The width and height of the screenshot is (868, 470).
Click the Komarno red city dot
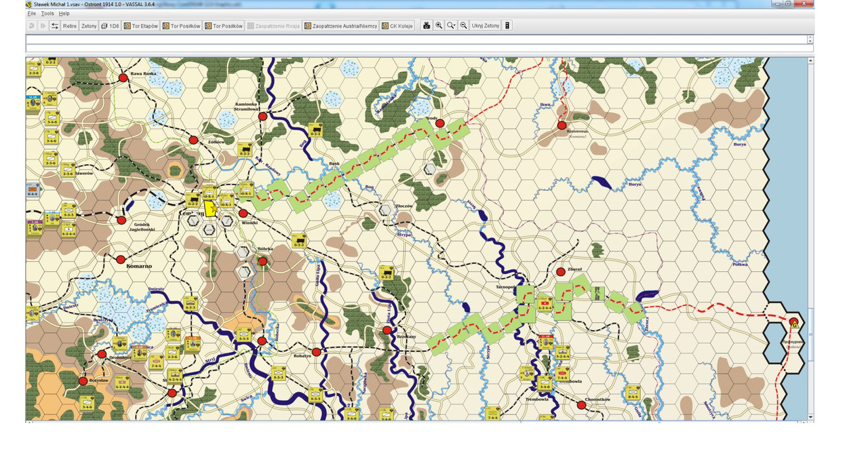pos(121,260)
